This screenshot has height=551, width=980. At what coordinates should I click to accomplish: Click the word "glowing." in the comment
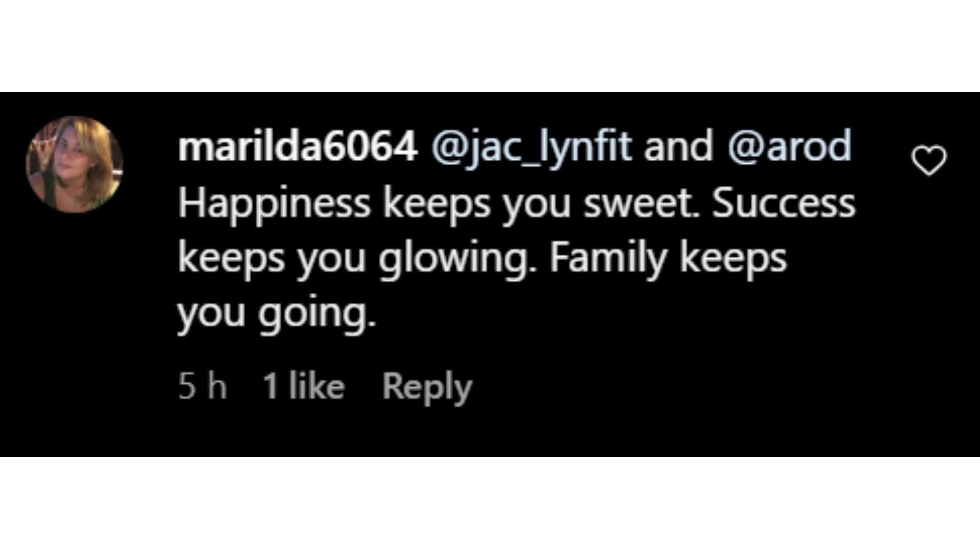pos(457,259)
